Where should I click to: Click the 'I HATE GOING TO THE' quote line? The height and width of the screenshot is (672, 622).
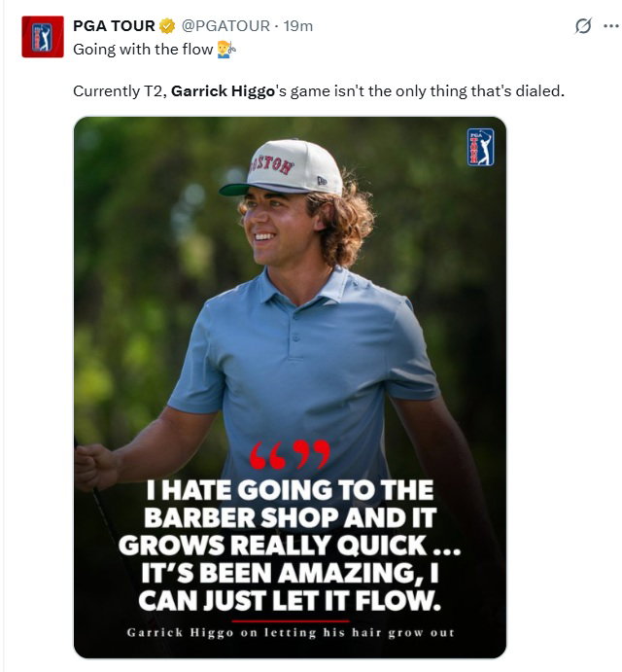point(290,491)
